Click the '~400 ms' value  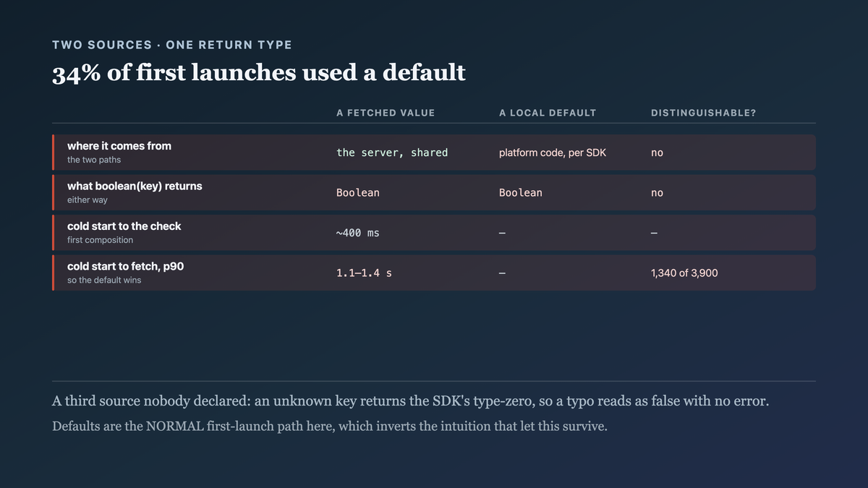[358, 233]
